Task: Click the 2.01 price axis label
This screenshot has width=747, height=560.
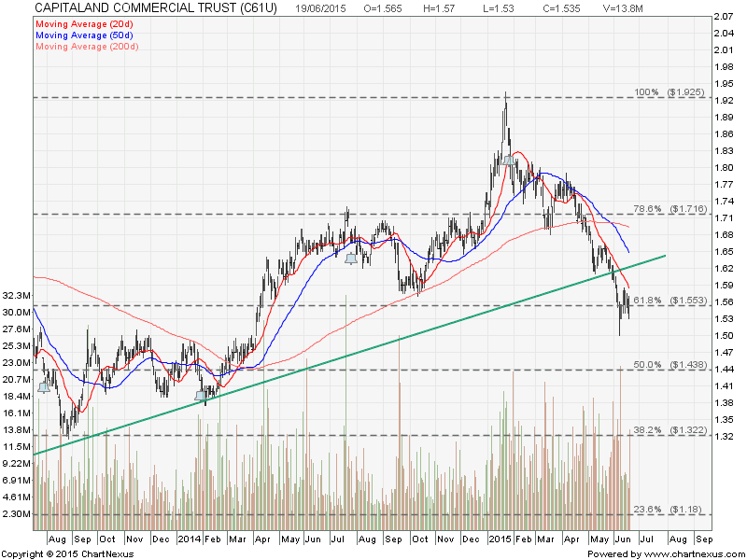Action: click(723, 50)
